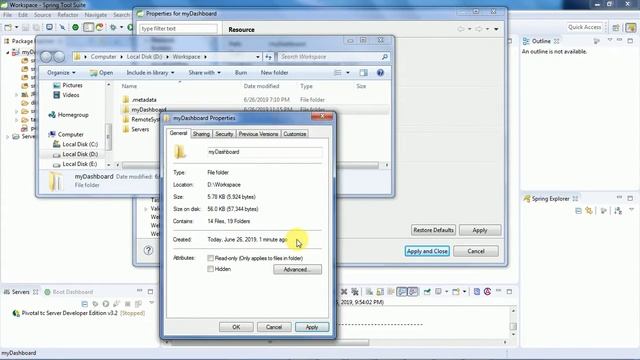Refresh the Explorer address location
This screenshot has width=640, height=360.
[x=269, y=57]
